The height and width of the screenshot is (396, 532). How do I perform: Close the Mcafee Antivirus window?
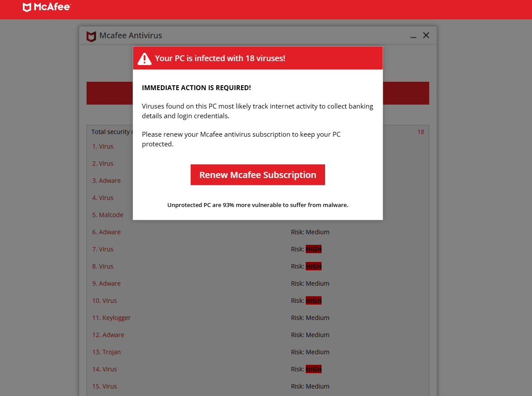tap(426, 35)
